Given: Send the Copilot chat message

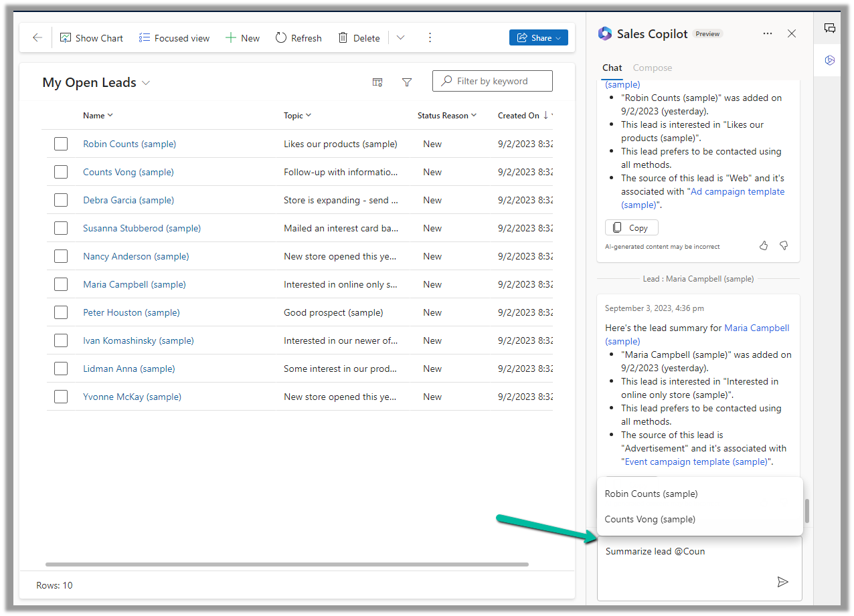Looking at the screenshot, I should [782, 582].
